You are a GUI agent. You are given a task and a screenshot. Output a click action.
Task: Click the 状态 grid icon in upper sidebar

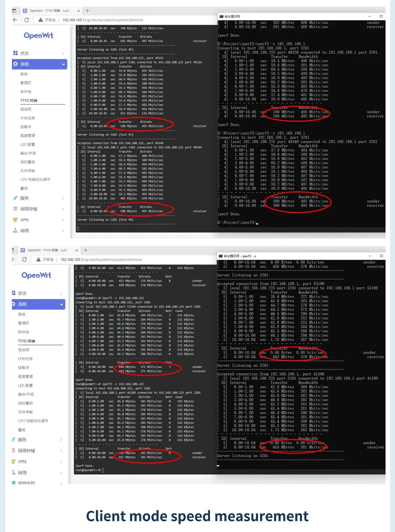tap(15, 53)
